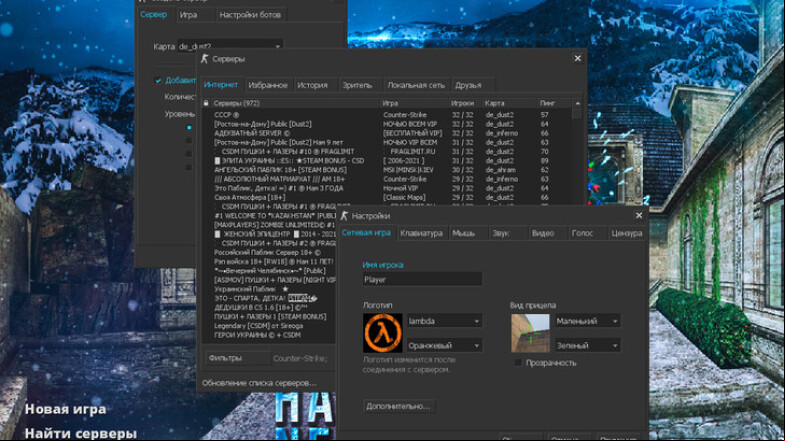This screenshot has height=441, width=785.
Task: Switch to the Избранное tab
Action: (268, 85)
